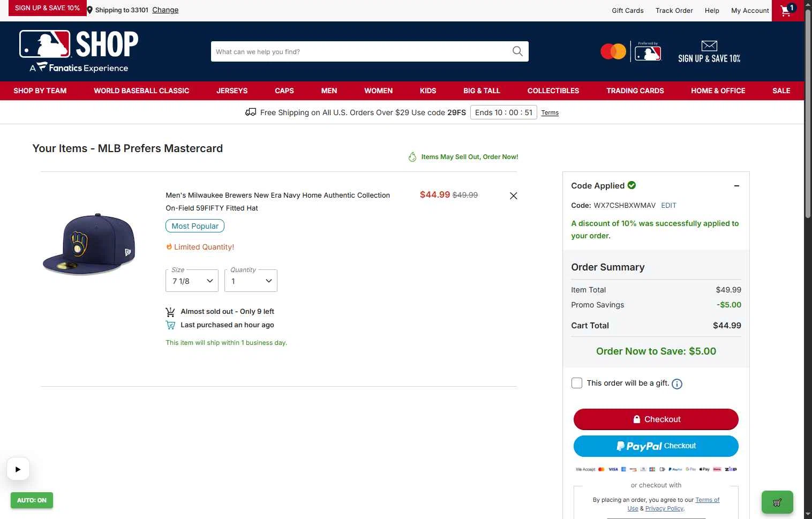Open the Size 7 1/8 dropdown

[192, 281]
